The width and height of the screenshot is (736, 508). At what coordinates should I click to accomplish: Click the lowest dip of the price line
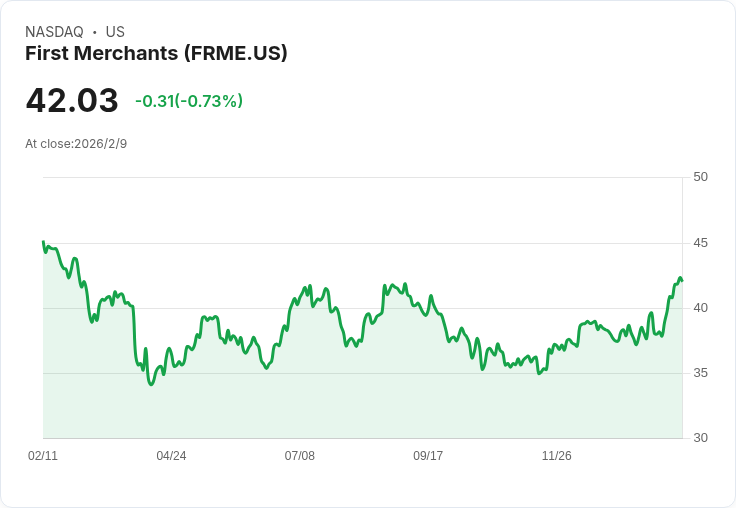coord(151,384)
